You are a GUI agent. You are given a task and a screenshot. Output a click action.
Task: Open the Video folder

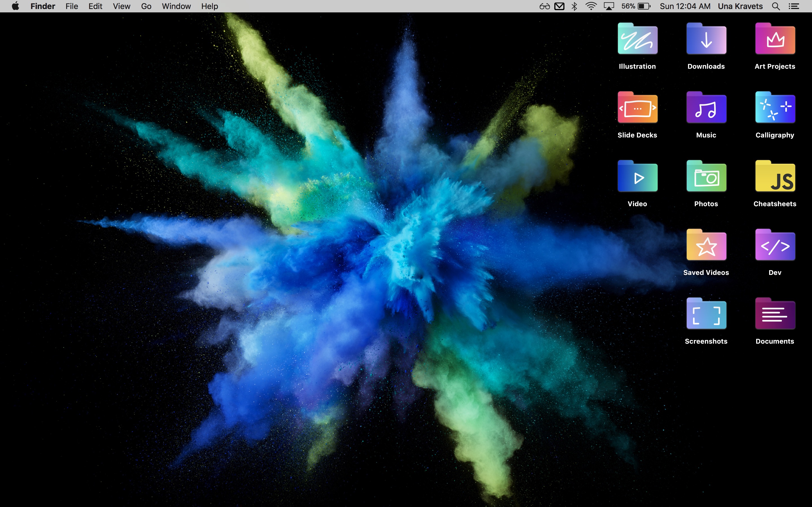(x=637, y=177)
